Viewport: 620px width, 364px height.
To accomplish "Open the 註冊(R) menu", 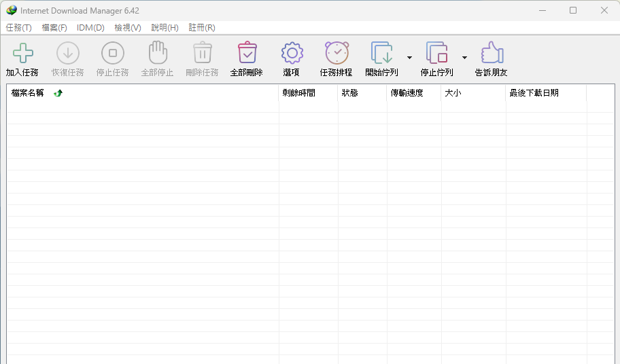I will [x=202, y=28].
